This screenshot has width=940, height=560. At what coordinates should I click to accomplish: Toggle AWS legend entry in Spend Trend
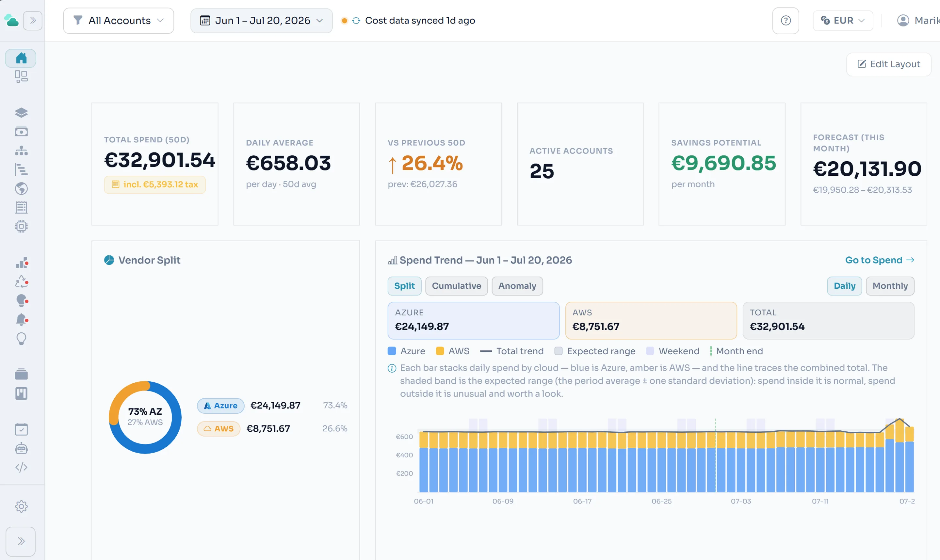pos(452,351)
